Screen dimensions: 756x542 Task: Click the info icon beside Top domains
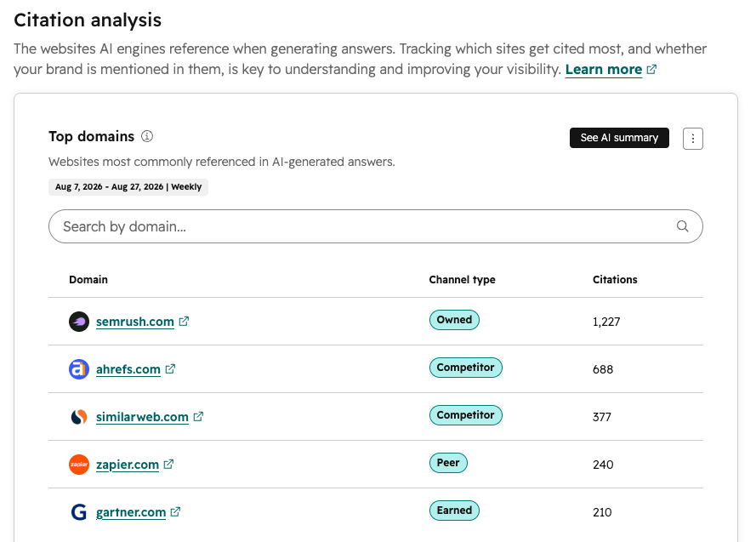pyautogui.click(x=147, y=136)
